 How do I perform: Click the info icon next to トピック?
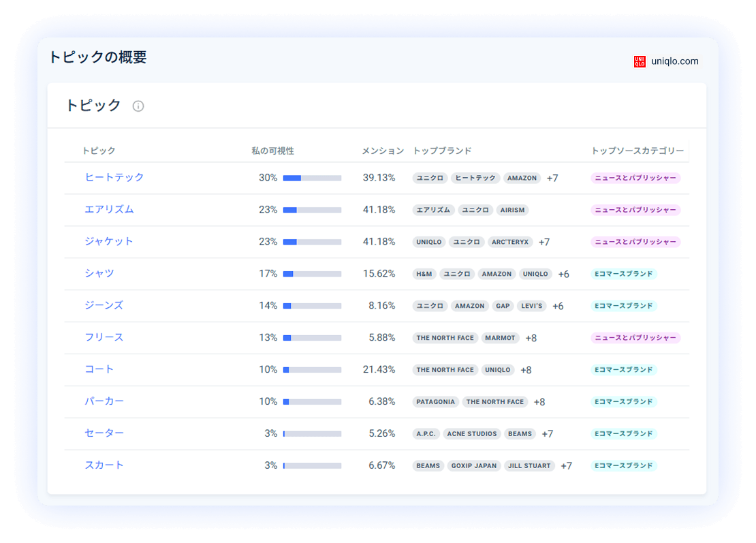click(x=138, y=106)
